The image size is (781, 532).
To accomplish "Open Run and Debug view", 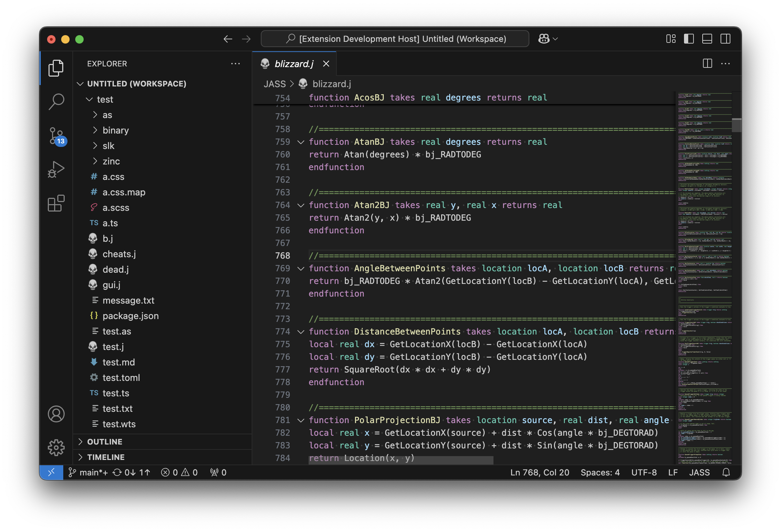I will [x=56, y=169].
